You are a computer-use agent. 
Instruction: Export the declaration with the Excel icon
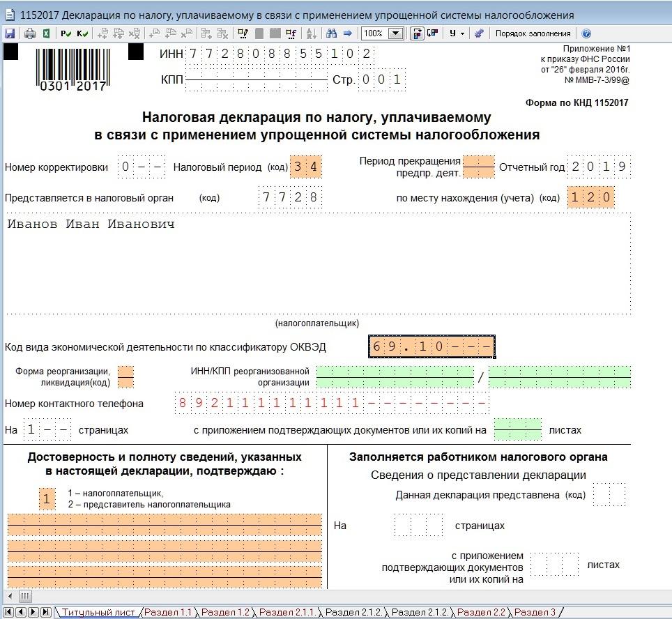(x=47, y=33)
